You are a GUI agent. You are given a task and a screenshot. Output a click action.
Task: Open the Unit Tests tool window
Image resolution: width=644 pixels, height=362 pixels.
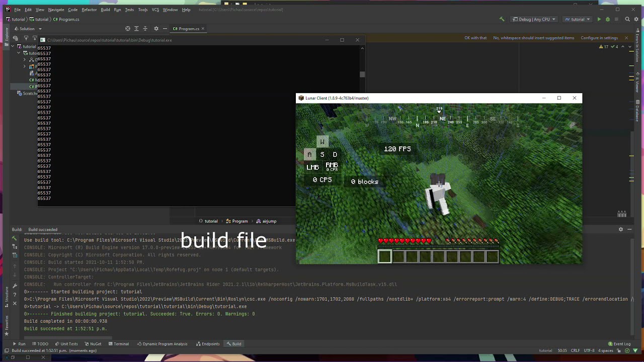[x=66, y=344]
